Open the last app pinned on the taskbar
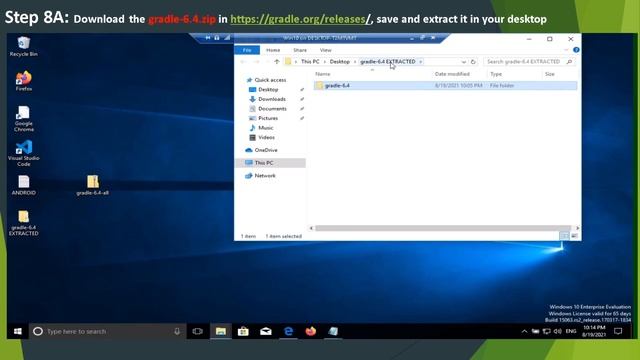 tap(333, 331)
